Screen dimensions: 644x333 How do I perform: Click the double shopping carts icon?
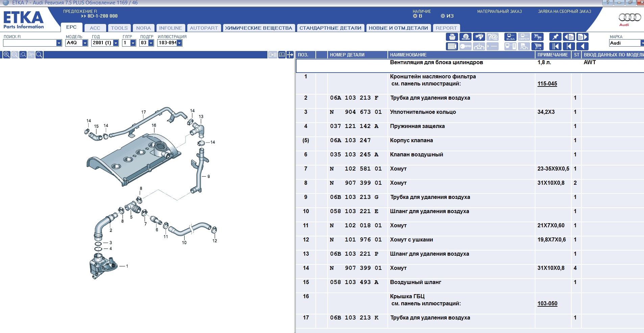pyautogui.click(x=538, y=37)
